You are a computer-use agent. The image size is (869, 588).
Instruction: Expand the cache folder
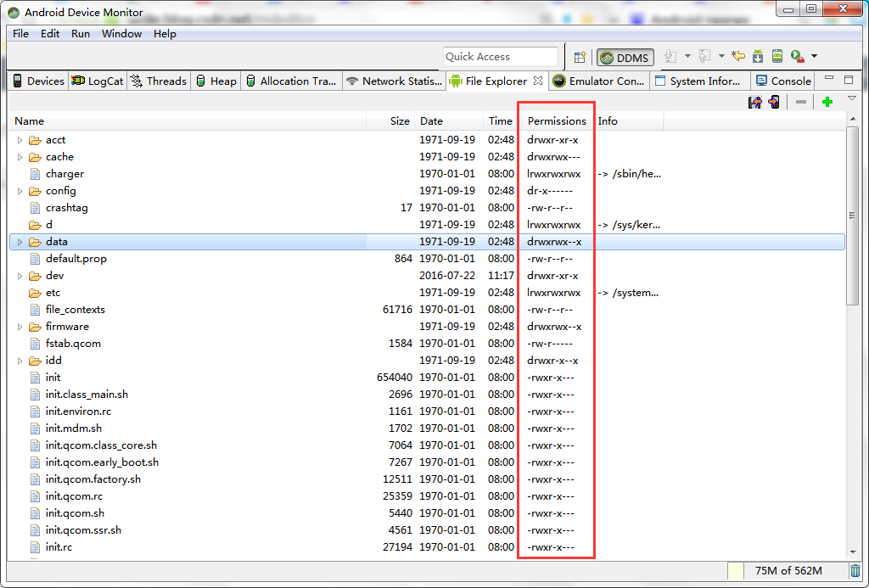tap(20, 157)
